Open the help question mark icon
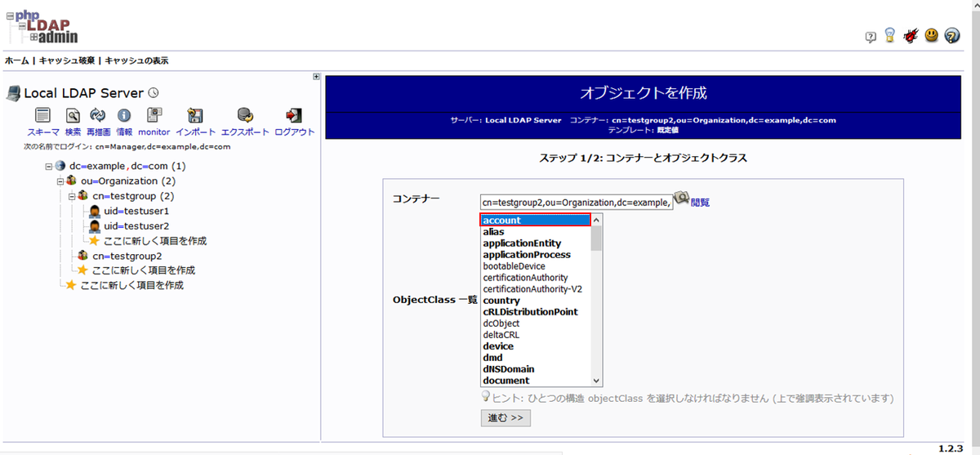Viewport: 980px width, 455px height. [x=951, y=37]
